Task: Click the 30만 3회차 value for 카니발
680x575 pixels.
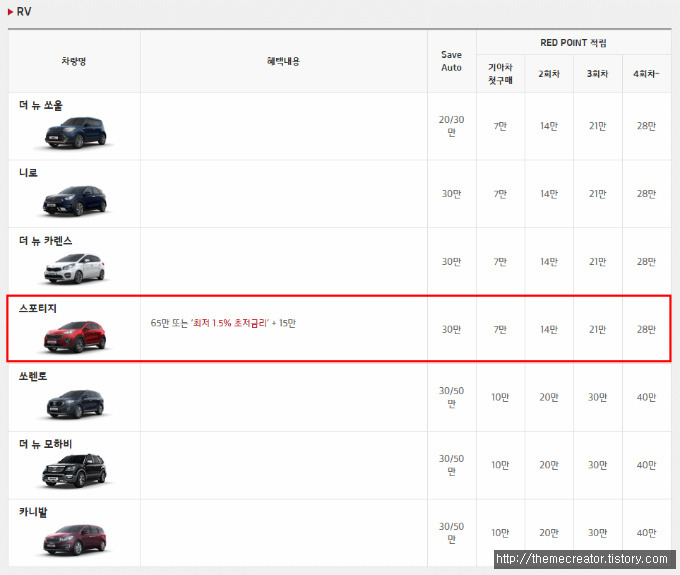Action: (x=598, y=533)
